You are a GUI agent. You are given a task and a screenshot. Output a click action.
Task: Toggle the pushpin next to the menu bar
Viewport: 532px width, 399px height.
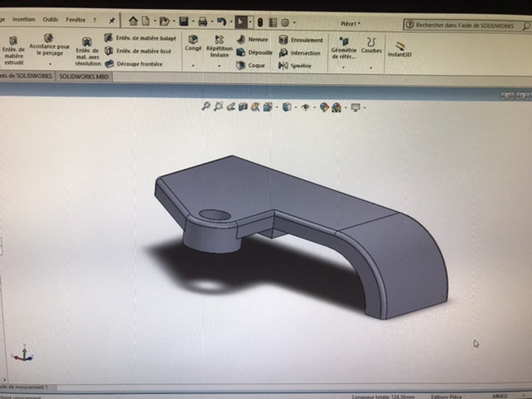click(x=112, y=21)
